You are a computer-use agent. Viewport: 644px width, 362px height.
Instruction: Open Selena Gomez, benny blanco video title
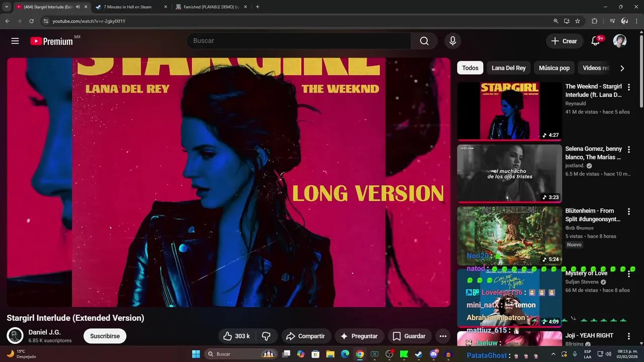pos(594,153)
